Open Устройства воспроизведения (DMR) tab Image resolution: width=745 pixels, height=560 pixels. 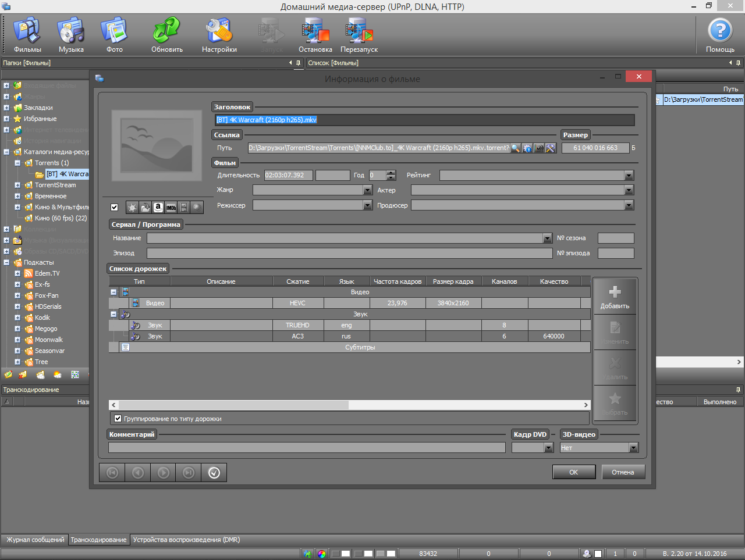186,540
